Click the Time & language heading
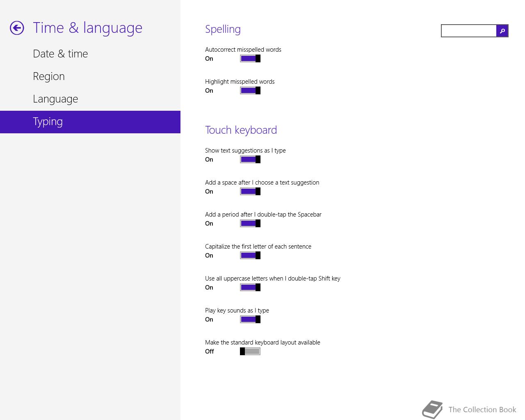Viewport: 525px width, 420px height. click(x=87, y=28)
